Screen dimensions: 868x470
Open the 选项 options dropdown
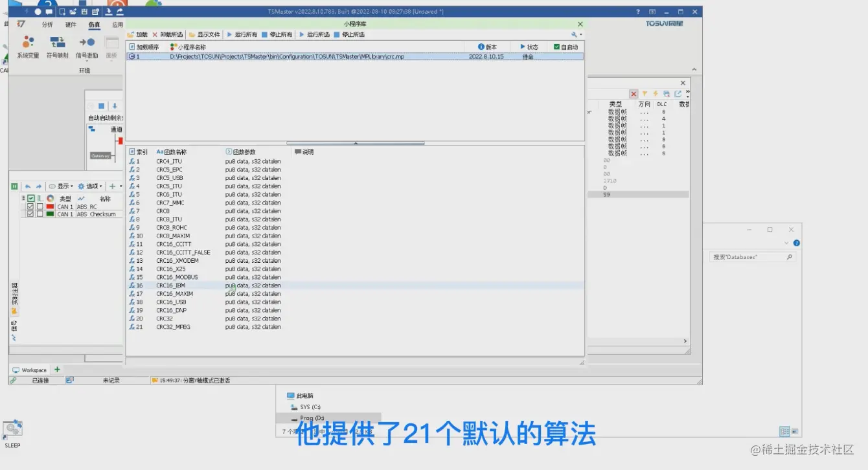(x=91, y=186)
